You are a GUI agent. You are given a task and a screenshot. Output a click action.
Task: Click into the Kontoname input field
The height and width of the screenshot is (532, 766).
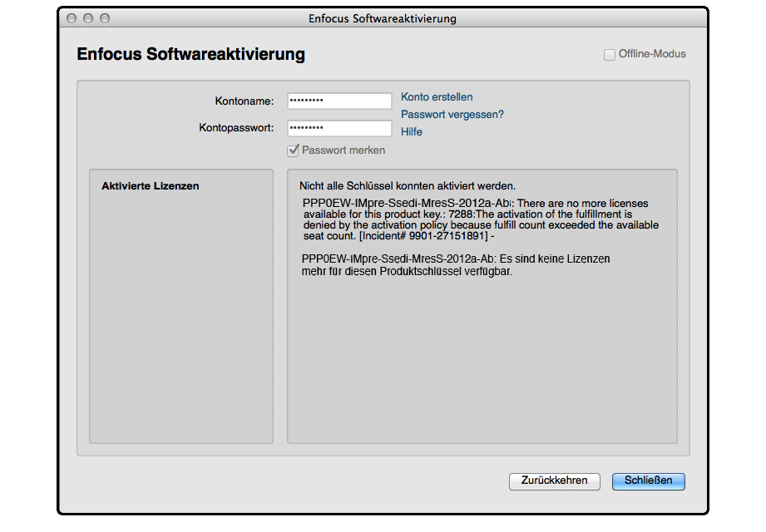[339, 101]
